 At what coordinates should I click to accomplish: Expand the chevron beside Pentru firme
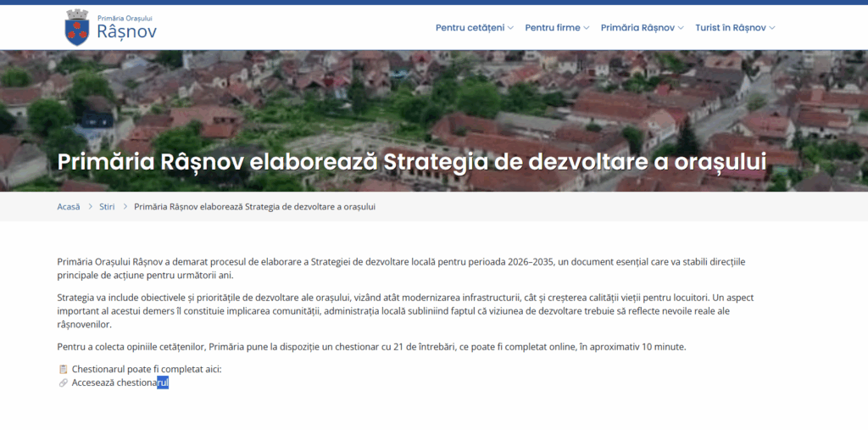587,28
